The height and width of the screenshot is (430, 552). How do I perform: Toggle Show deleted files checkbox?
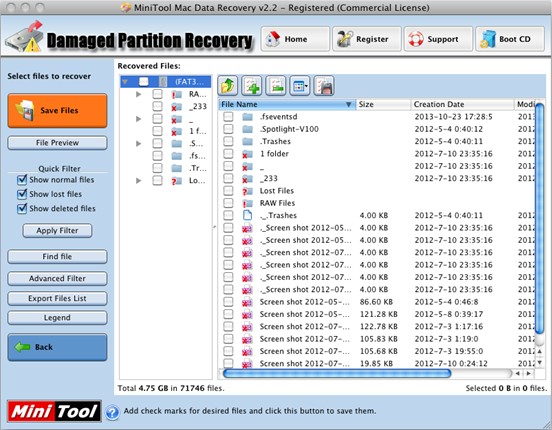(22, 208)
